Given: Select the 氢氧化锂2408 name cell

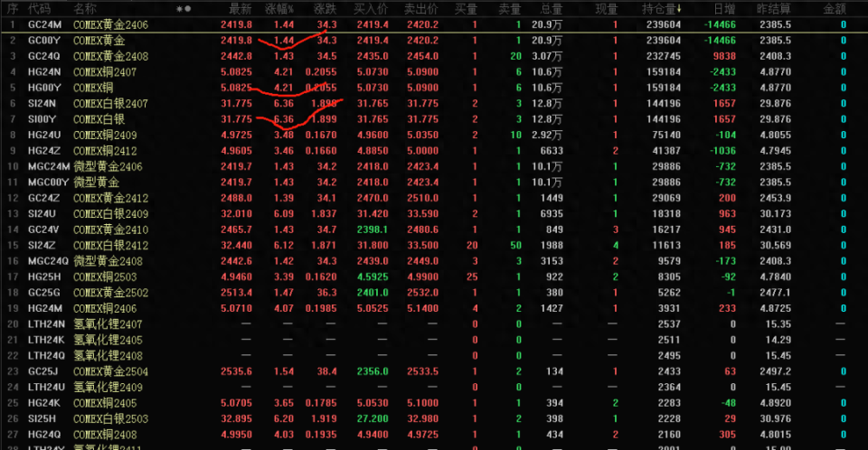Looking at the screenshot, I should pos(108,356).
